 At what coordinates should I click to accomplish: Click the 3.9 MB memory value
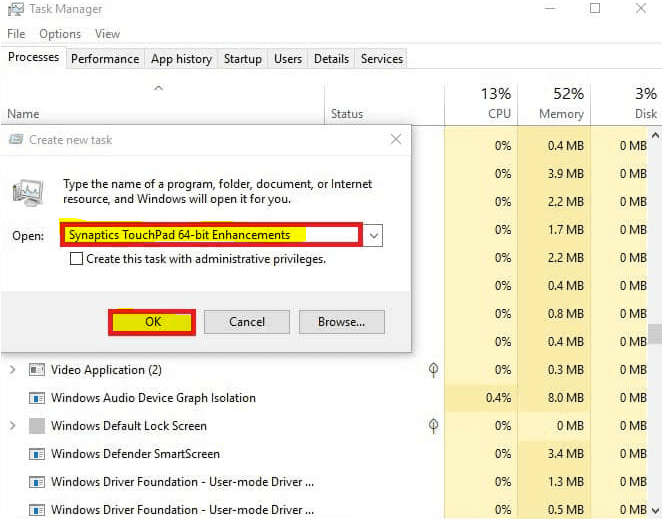point(565,174)
